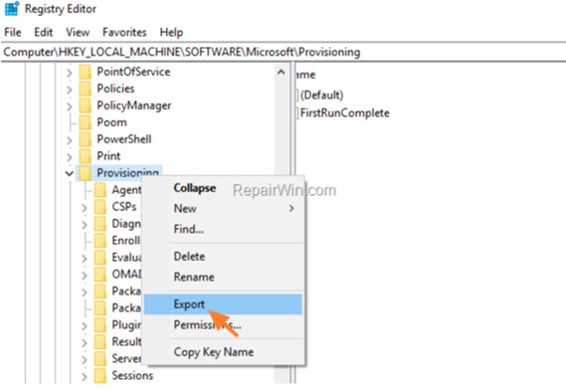Select the Result subkey row
The height and width of the screenshot is (392, 566).
[117, 342]
